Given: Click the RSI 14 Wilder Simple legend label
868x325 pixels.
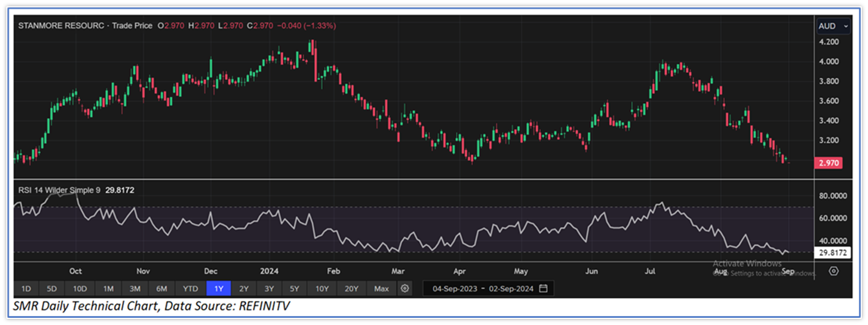Looking at the screenshot, I should pos(59,190).
